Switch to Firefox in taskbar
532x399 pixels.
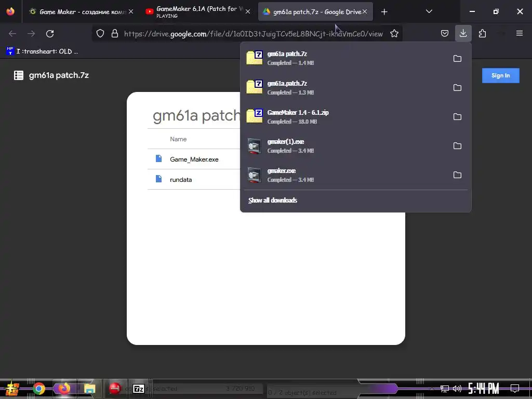tap(64, 389)
